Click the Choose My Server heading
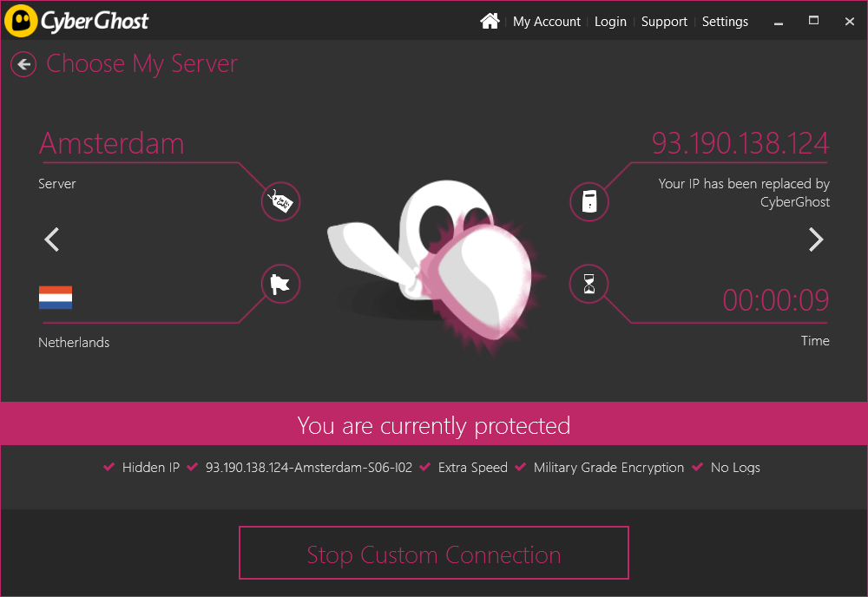 141,63
